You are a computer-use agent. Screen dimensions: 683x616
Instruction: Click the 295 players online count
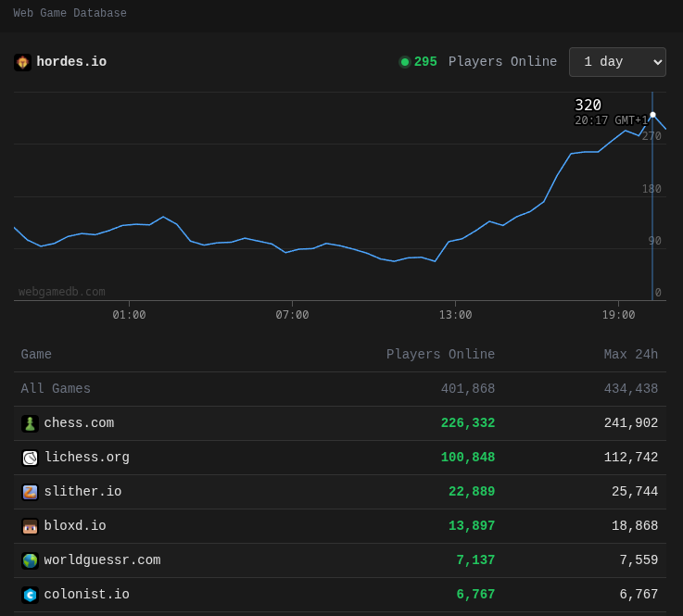point(425,62)
